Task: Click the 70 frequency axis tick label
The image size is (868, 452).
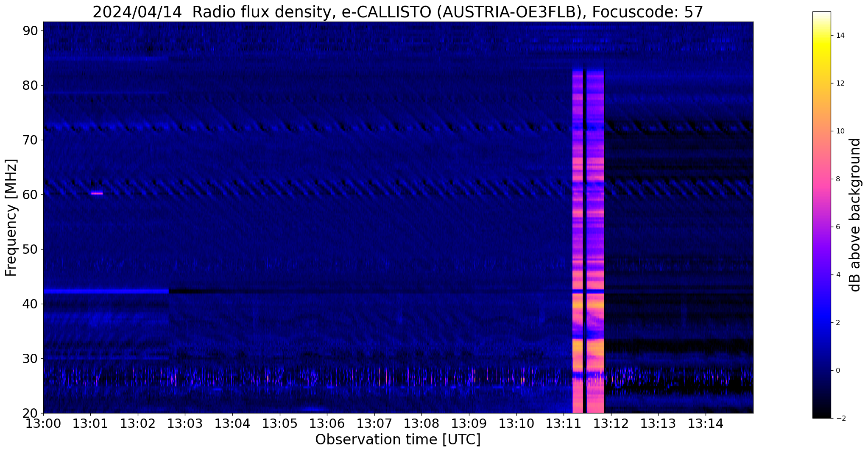Action: point(30,140)
